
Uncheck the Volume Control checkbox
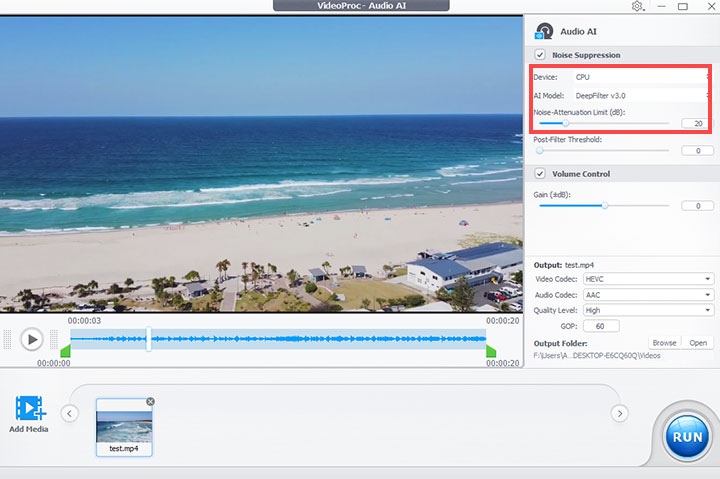coord(540,174)
